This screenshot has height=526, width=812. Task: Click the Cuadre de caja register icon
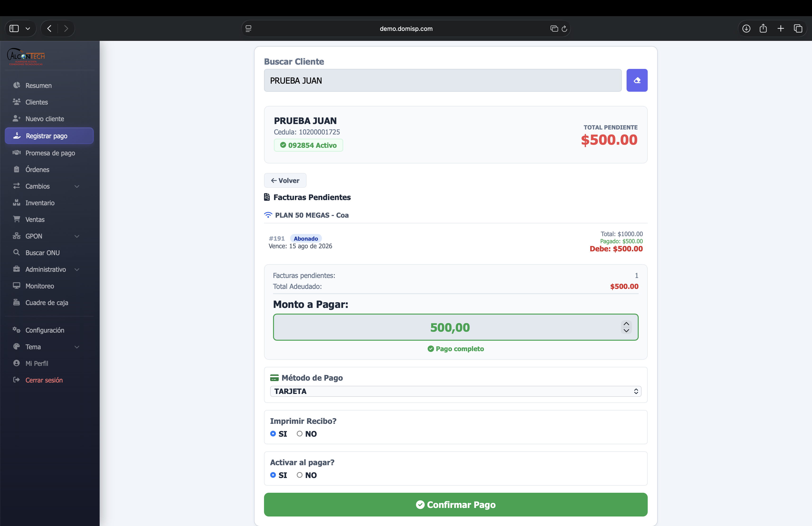[x=16, y=302]
